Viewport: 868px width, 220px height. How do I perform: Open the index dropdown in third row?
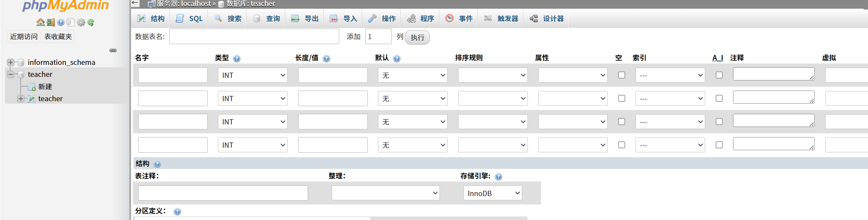670,122
